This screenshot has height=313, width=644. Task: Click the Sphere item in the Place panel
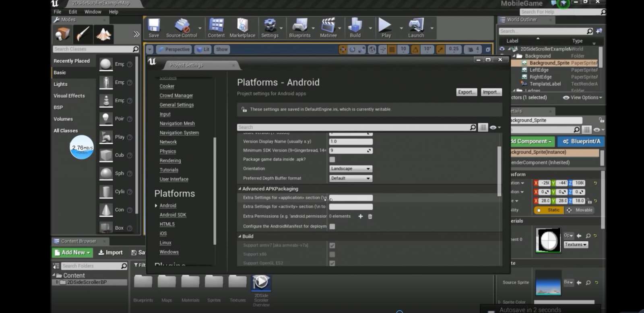[116, 173]
